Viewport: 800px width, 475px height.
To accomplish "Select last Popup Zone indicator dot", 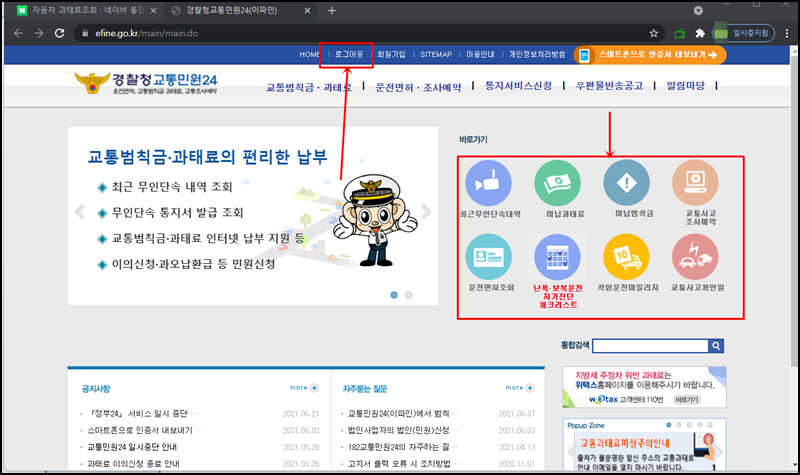I will 710,424.
